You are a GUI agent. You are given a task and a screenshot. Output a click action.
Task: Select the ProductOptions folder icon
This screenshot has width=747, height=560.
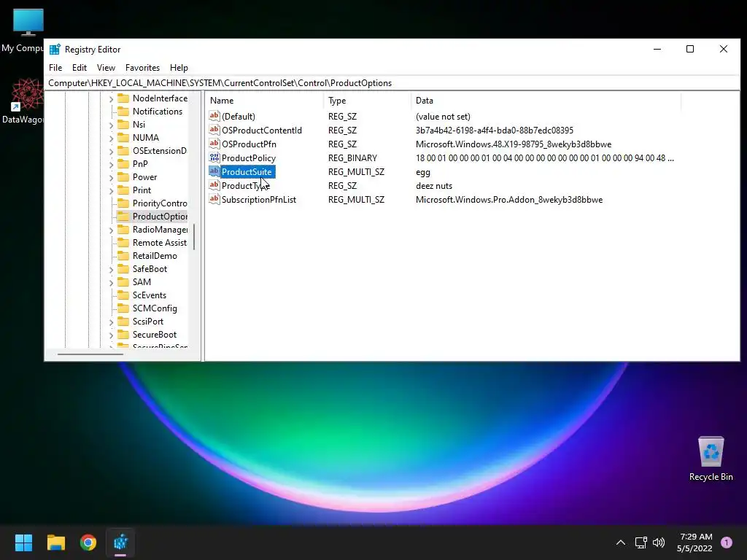click(123, 217)
